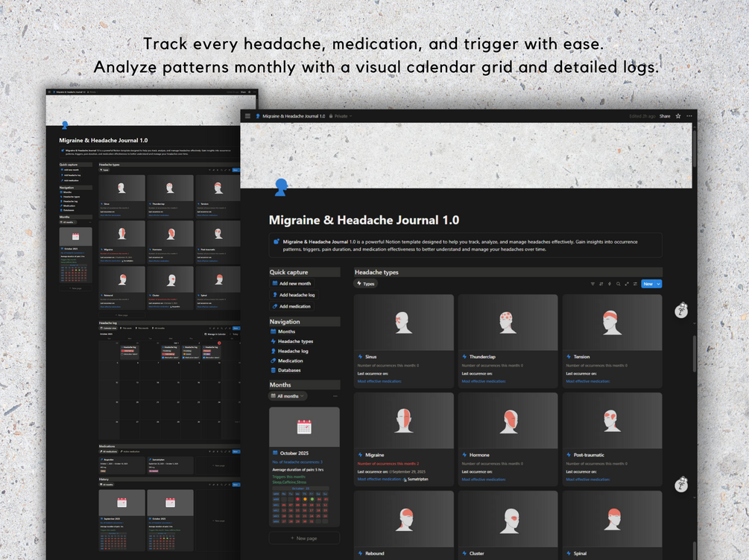
Task: Click the callout icon beside the description text
Action: [x=276, y=241]
